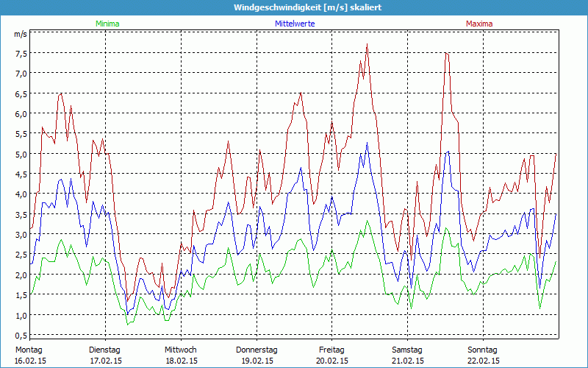Click the '0,5' y-axis value
This screenshot has width=588, height=368.
point(21,336)
